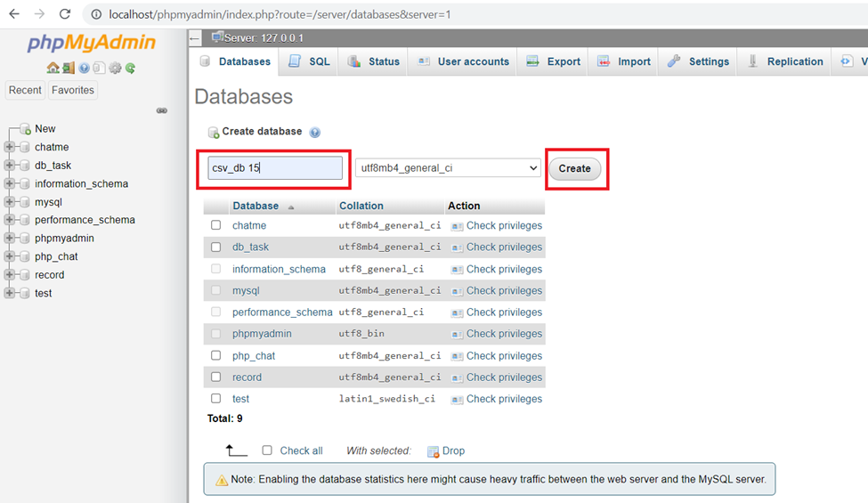The image size is (868, 503).
Task: Click the browser address bar URL
Action: pos(280,14)
